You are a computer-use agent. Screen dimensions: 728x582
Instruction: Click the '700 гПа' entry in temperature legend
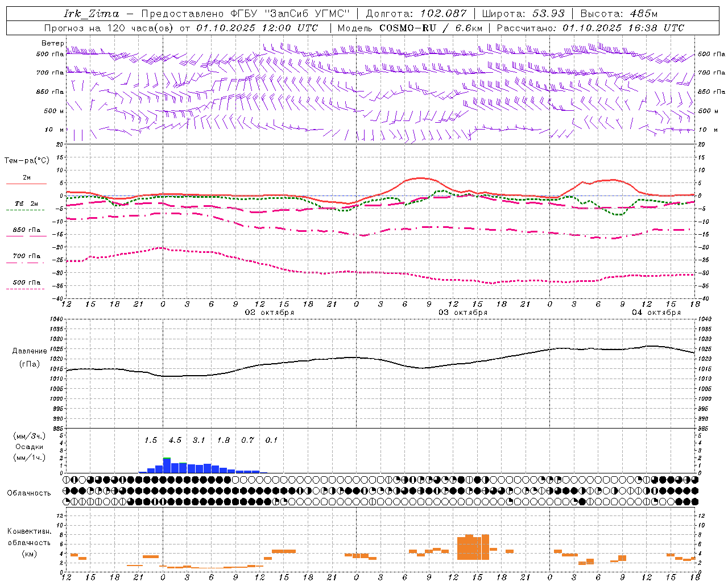click(27, 256)
